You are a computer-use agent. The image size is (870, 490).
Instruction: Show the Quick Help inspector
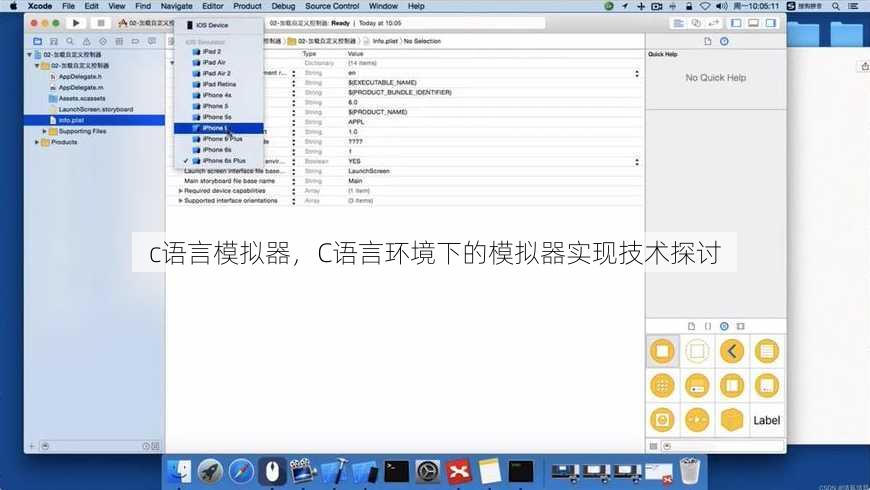[724, 42]
